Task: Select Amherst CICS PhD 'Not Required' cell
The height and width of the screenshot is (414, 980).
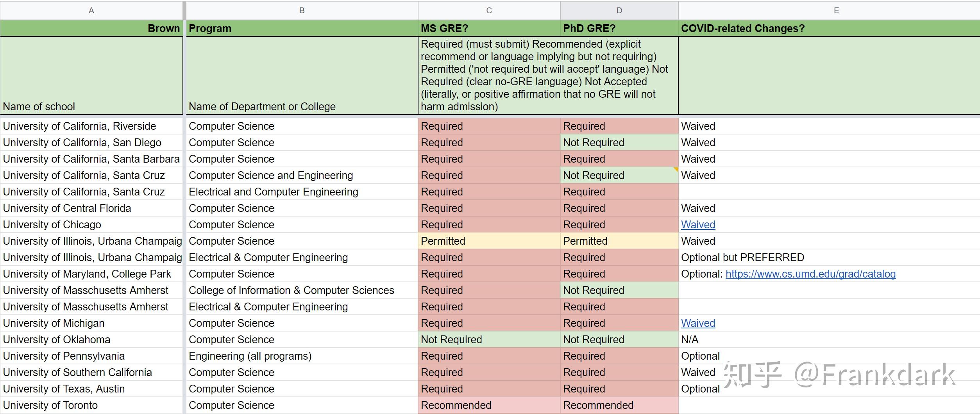Action: click(x=619, y=290)
